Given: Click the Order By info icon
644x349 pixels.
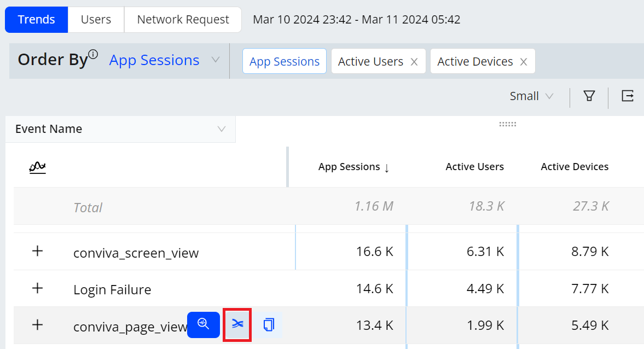Looking at the screenshot, I should [x=93, y=54].
